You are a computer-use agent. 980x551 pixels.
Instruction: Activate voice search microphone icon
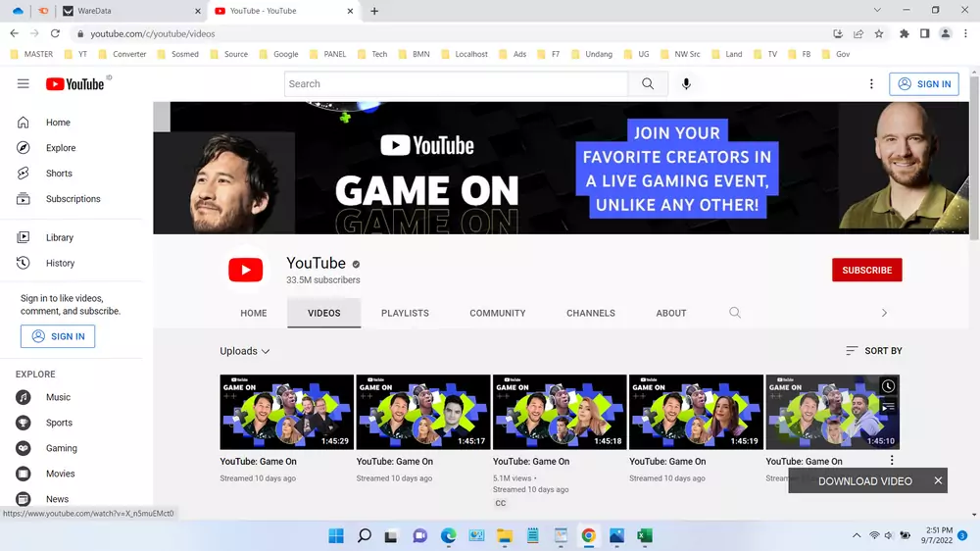[x=686, y=83]
